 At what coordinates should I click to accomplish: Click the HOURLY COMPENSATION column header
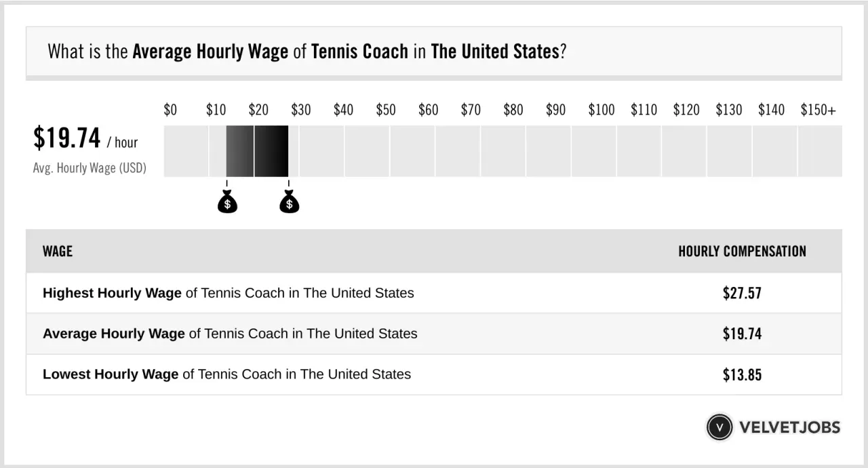742,252
